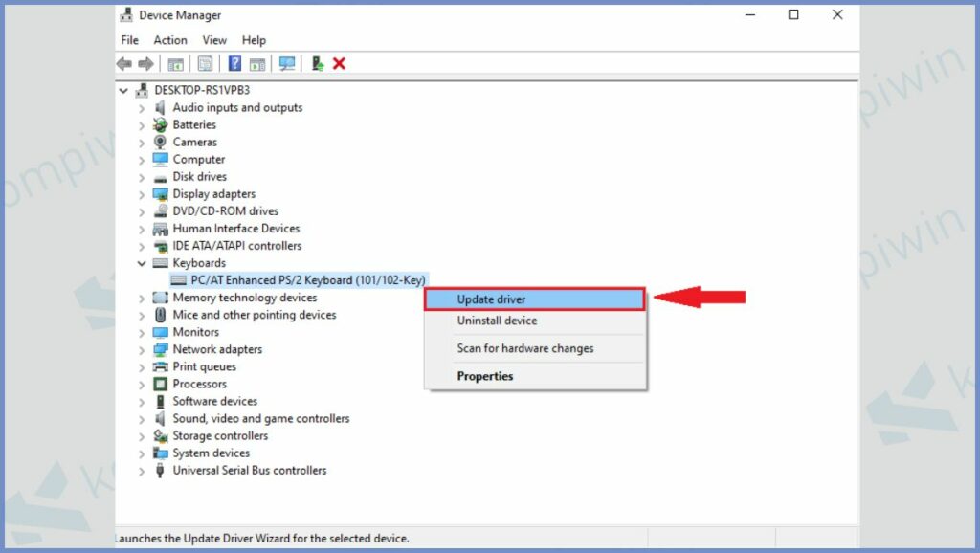The image size is (980, 553).
Task: Select the Scan for hardware changes toolbar icon
Action: [287, 63]
